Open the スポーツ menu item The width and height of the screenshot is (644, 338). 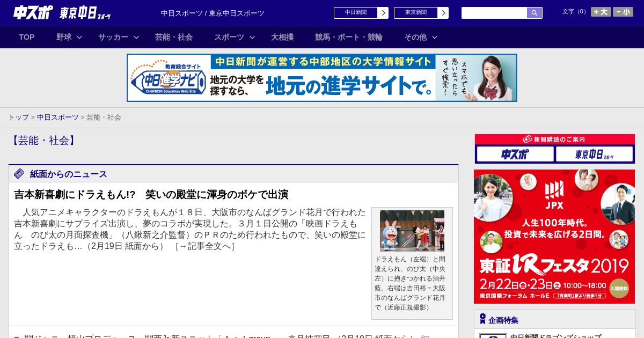[229, 37]
